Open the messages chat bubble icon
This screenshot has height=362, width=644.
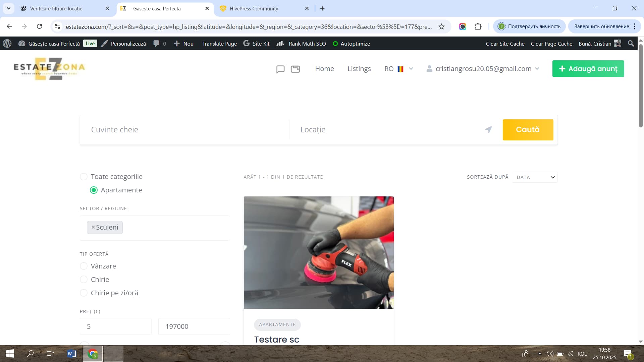[280, 69]
